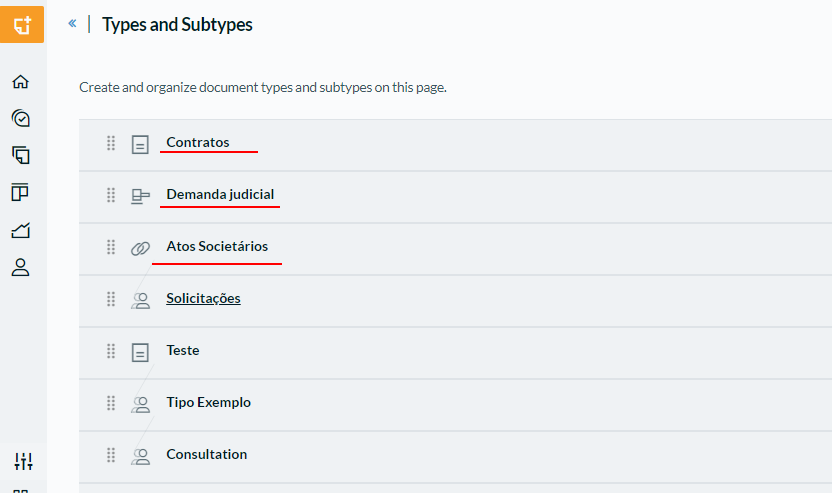Open the tasks checkmark icon in sidebar
The height and width of the screenshot is (493, 832).
pyautogui.click(x=21, y=118)
